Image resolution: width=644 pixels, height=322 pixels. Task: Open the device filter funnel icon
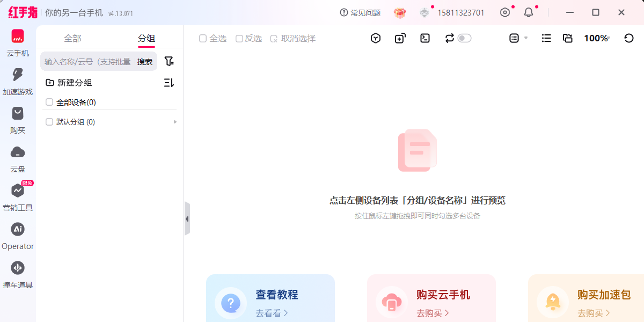pyautogui.click(x=169, y=61)
